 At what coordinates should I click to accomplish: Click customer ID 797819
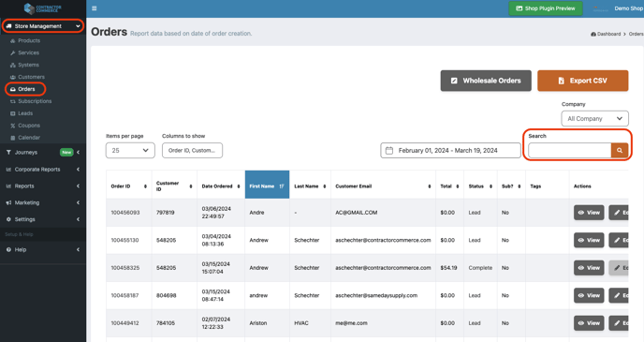pos(165,213)
